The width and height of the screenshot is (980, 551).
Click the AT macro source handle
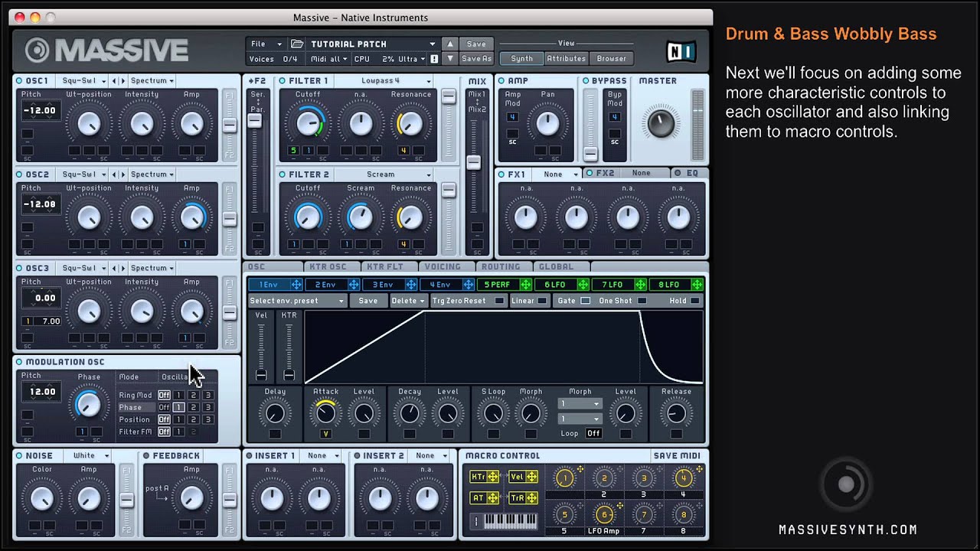[x=493, y=498]
